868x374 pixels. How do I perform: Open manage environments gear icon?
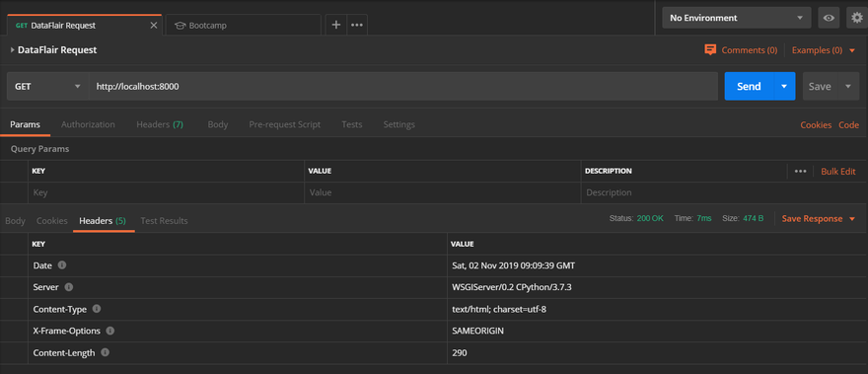click(x=857, y=18)
